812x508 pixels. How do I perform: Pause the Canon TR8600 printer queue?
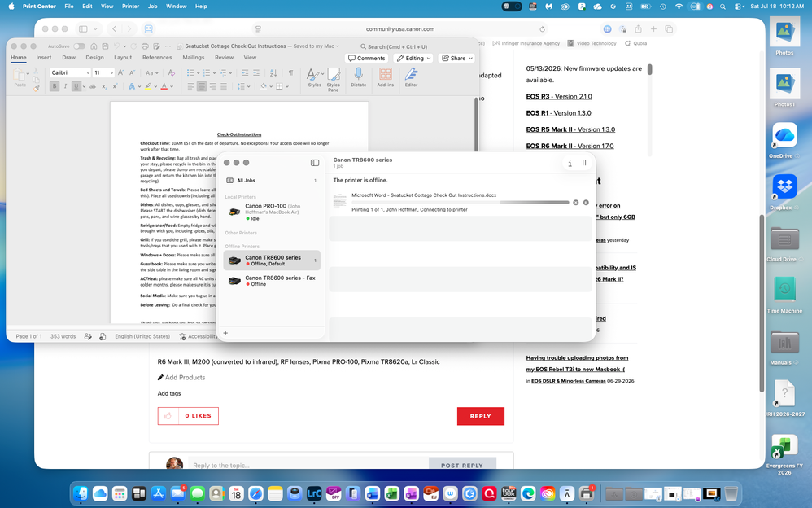[584, 163]
